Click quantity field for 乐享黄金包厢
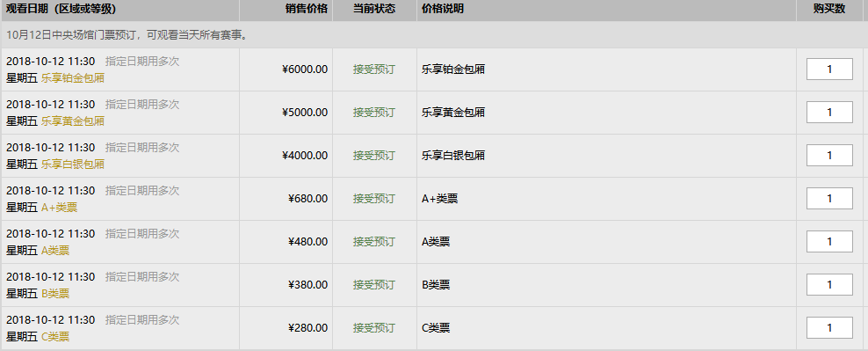This screenshot has width=868, height=351. (x=829, y=113)
